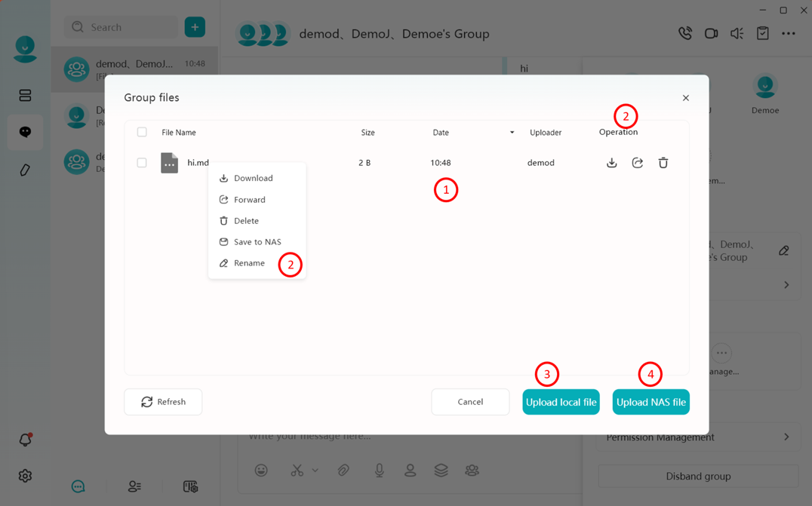Click the scissors screenshot tool icon
Viewport: 812px width, 506px height.
point(297,470)
